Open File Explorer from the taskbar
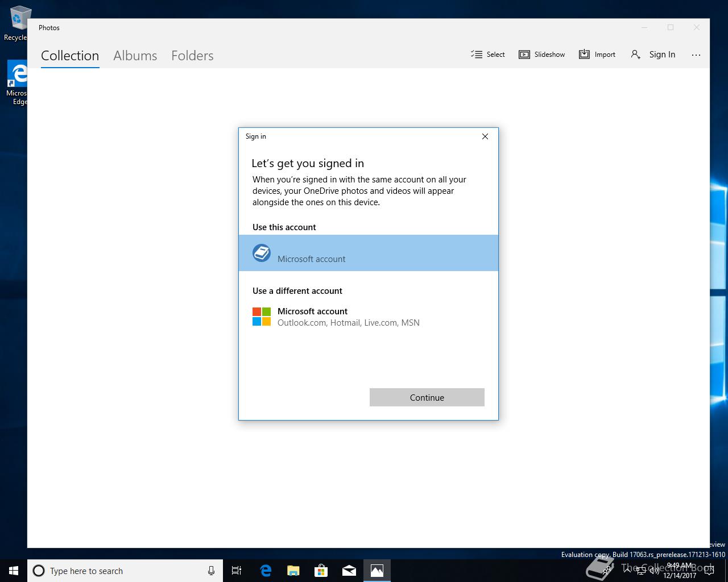 [x=293, y=571]
